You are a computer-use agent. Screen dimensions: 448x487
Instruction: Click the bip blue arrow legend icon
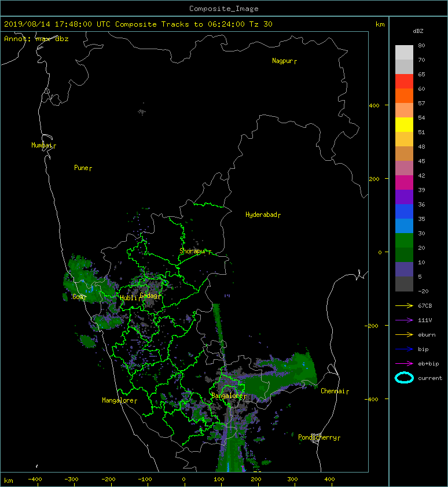pos(404,349)
